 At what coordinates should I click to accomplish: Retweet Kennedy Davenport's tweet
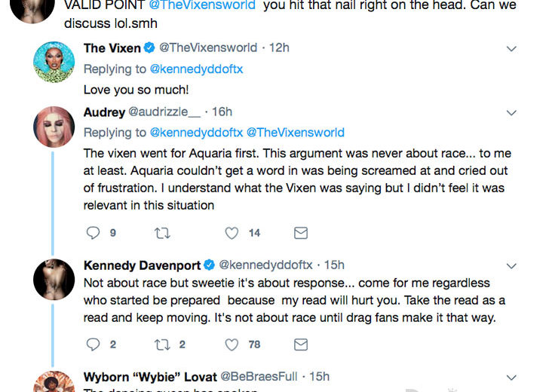click(161, 345)
